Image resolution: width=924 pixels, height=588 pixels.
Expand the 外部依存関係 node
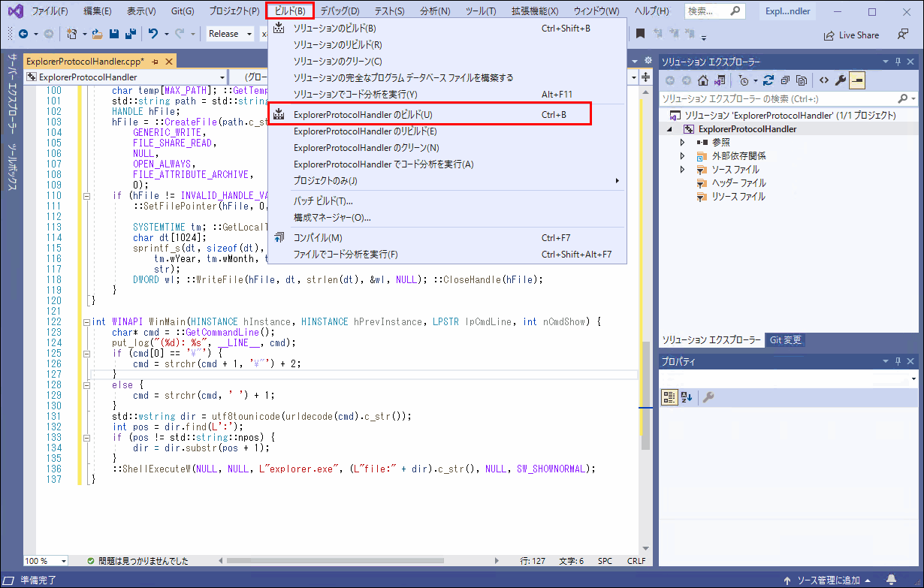click(683, 155)
